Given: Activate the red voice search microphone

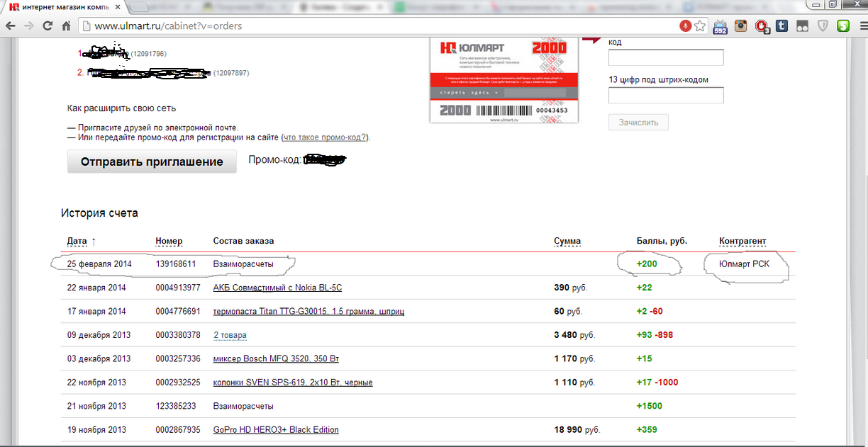Looking at the screenshot, I should point(685,26).
